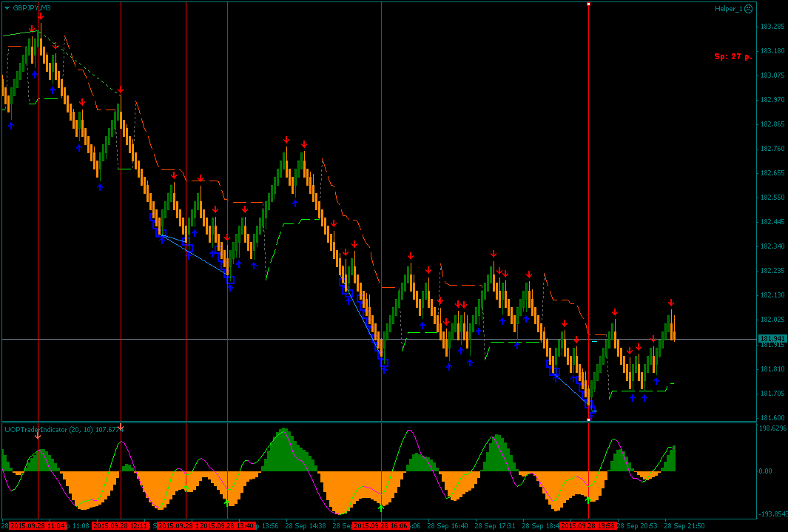Click the 183.180 price scale value
Viewport: 788px width, 532px height.
click(772, 51)
